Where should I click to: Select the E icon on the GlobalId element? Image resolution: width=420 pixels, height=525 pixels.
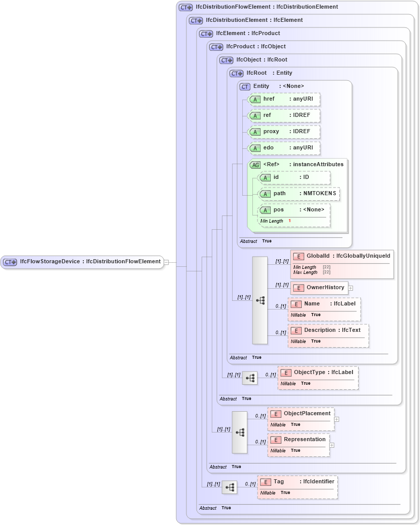298,256
